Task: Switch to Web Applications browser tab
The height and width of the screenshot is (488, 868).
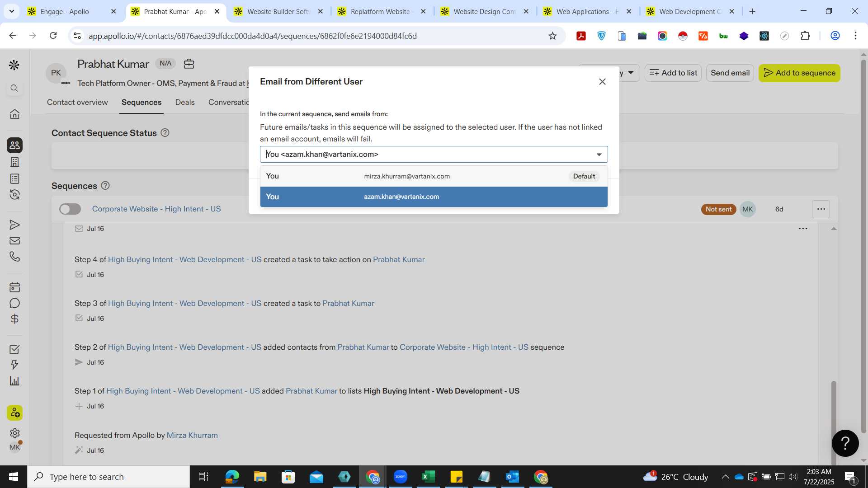Action: tap(588, 11)
